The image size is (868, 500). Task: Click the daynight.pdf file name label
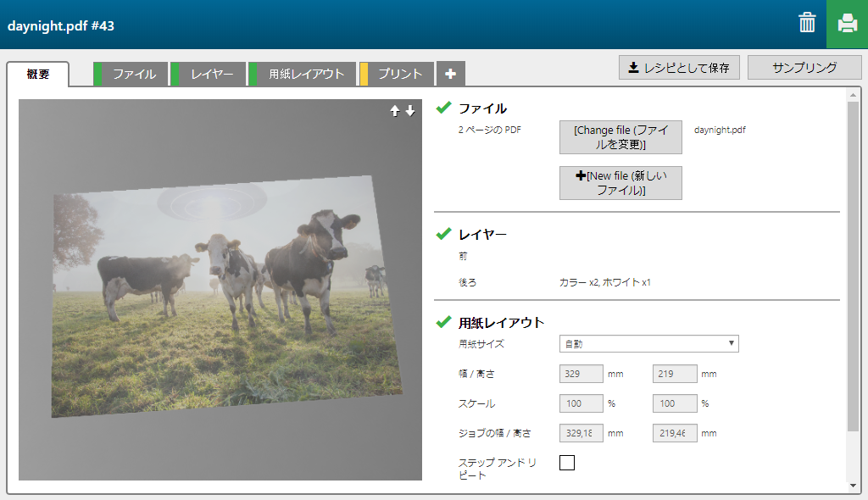720,130
